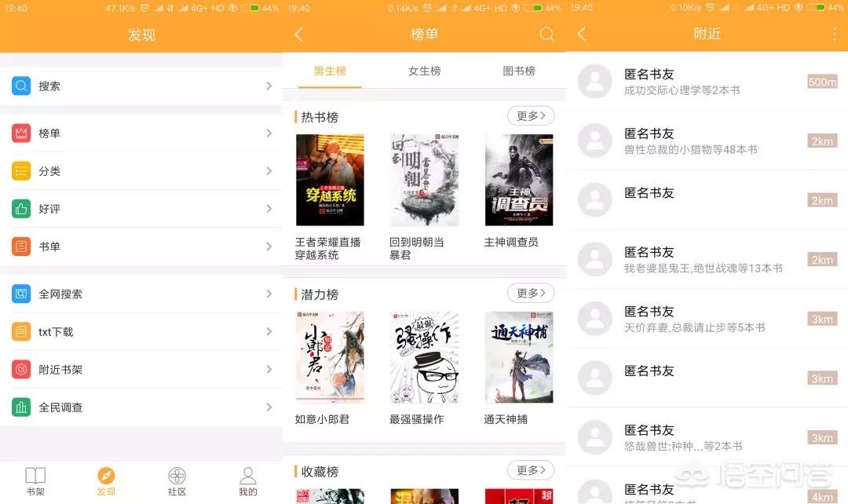Tap the 如意小郎君 book title

[x=323, y=419]
